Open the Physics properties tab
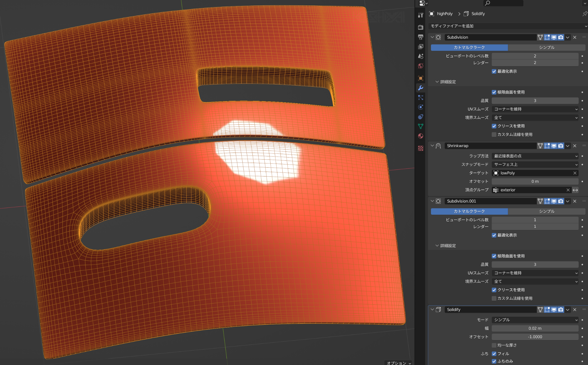Viewport: 588px width, 365px height. [421, 107]
